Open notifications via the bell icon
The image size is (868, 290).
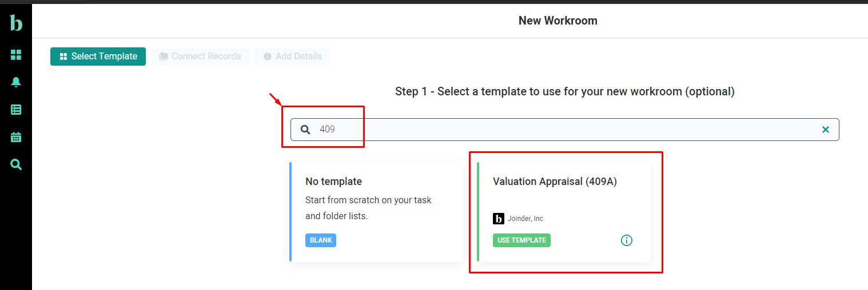tap(16, 82)
